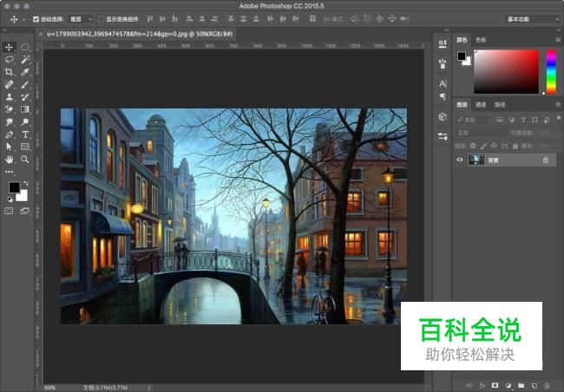Viewport: 564px width, 392px height.
Task: Toggle layer filtering on/off switch
Action: click(x=558, y=118)
